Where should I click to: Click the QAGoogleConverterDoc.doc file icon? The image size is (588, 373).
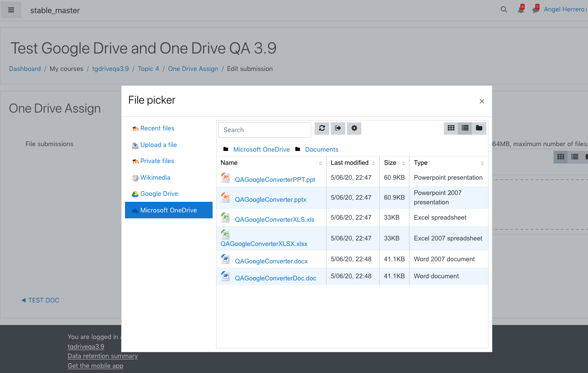tap(226, 276)
